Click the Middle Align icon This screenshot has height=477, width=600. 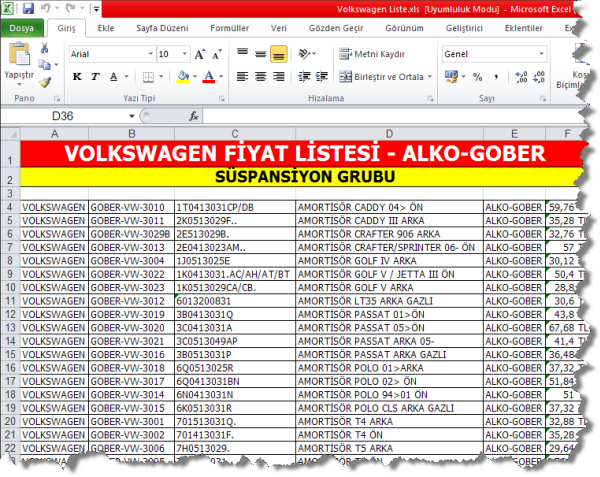pyautogui.click(x=261, y=54)
